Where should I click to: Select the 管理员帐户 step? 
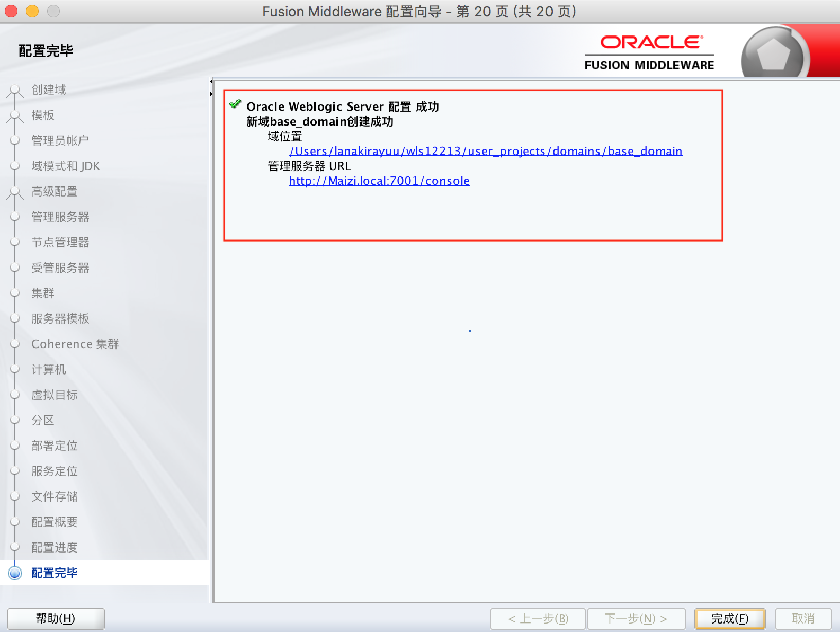click(x=60, y=141)
